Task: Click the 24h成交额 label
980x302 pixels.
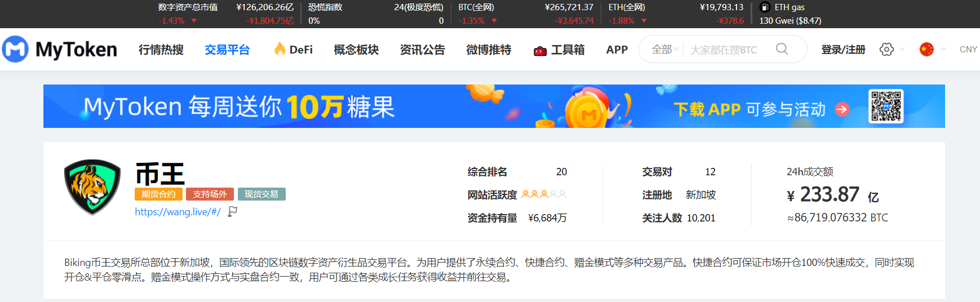Action: pos(810,172)
